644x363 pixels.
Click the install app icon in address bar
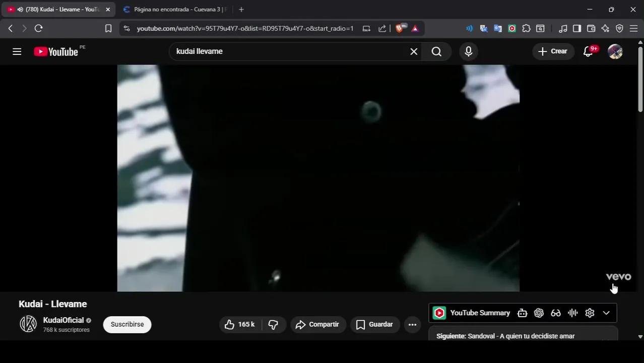pos(366,29)
